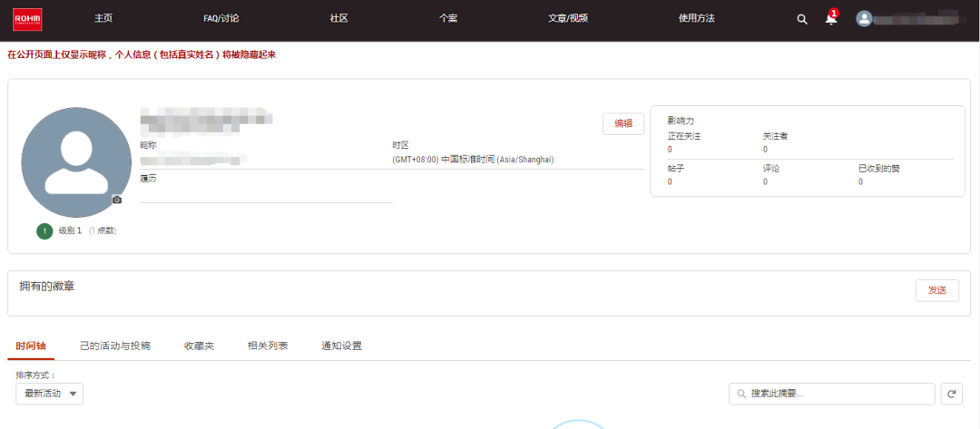The width and height of the screenshot is (980, 429).
Task: Click the 昵称 field label
Action: 148,145
